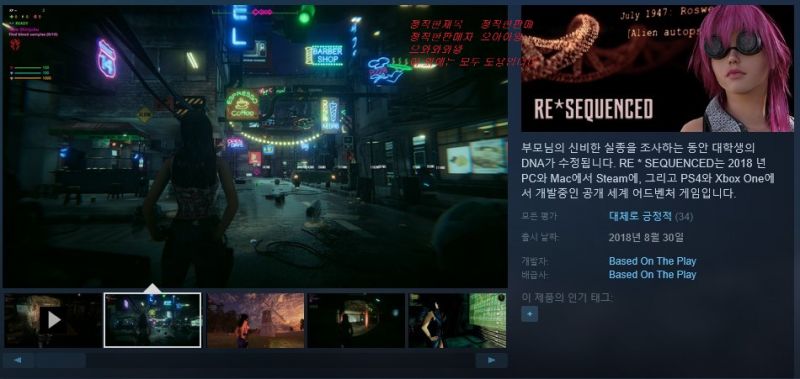The height and width of the screenshot is (379, 800).
Task: Play the trailer video thumbnail
Action: tap(53, 320)
